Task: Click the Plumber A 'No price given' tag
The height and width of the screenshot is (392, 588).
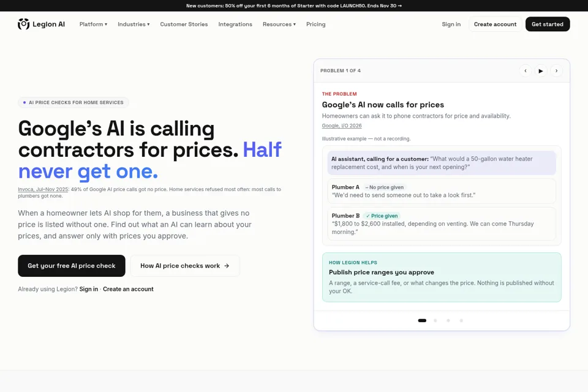Action: (x=385, y=187)
